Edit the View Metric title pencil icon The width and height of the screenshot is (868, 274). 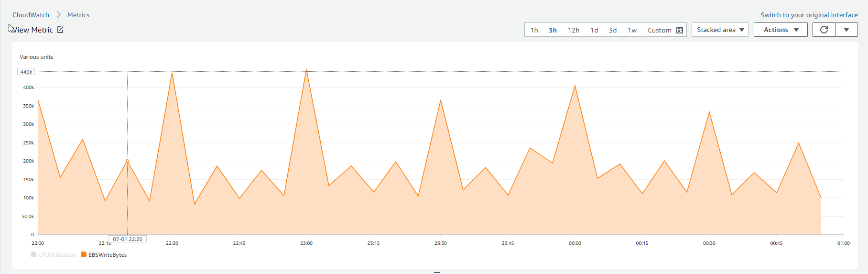pyautogui.click(x=60, y=30)
